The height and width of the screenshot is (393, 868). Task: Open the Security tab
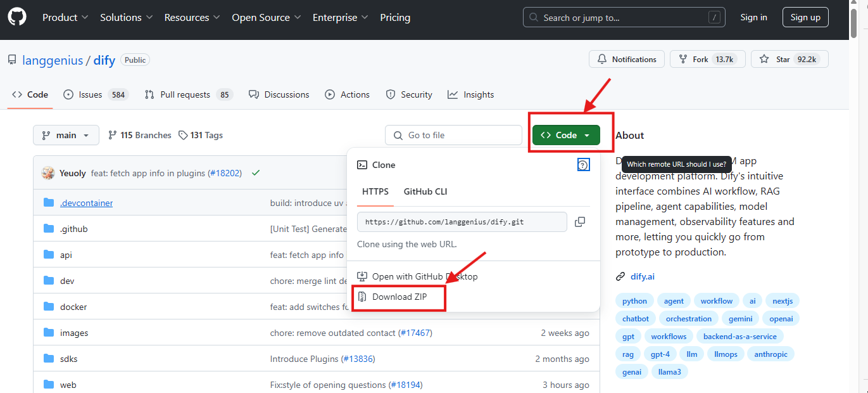pyautogui.click(x=409, y=94)
